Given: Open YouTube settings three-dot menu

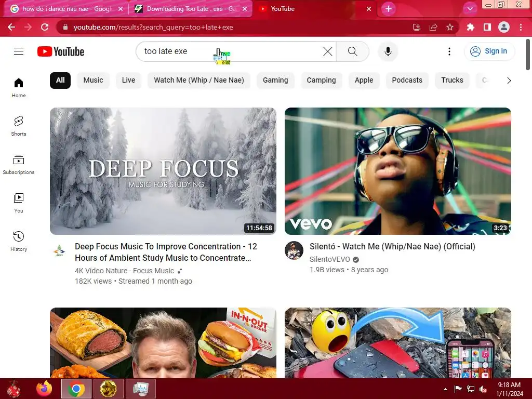Looking at the screenshot, I should 449,51.
